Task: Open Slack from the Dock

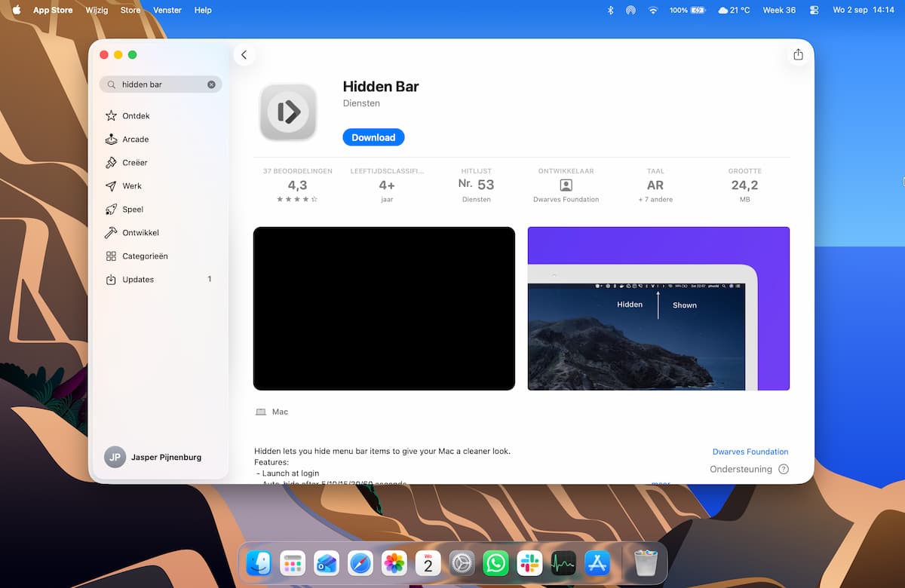Action: (529, 563)
